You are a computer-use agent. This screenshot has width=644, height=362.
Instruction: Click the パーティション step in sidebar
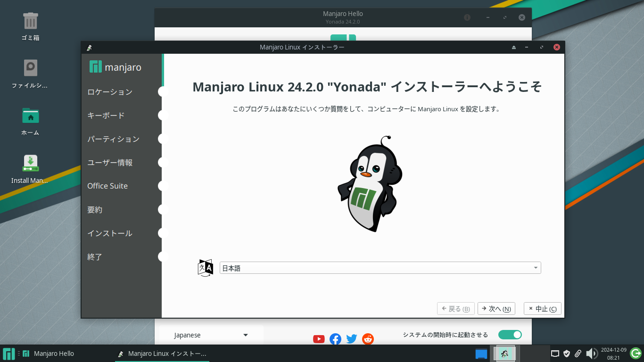[114, 139]
